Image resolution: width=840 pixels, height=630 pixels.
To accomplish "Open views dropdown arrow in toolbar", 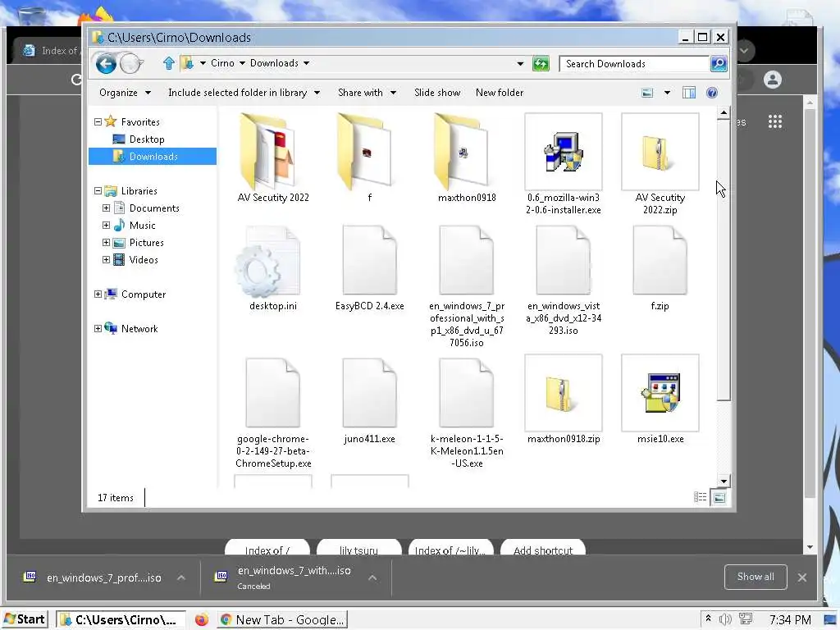I will point(667,93).
